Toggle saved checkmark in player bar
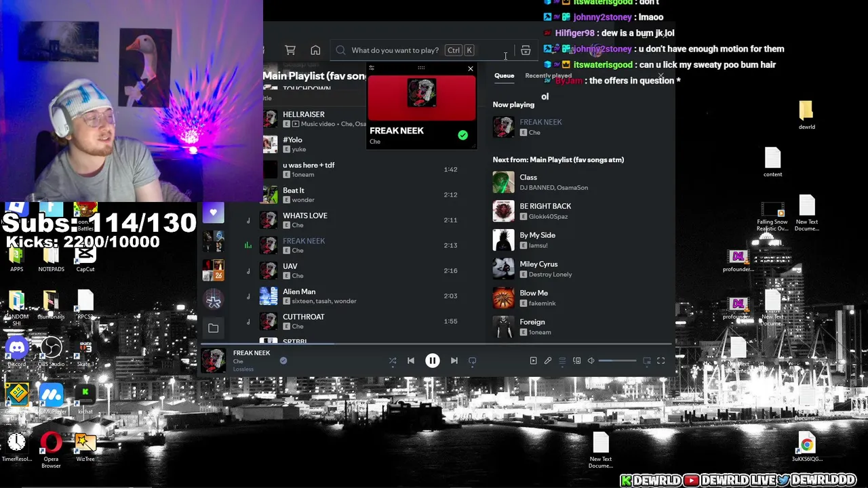Viewport: 868px width, 488px height. pos(283,361)
